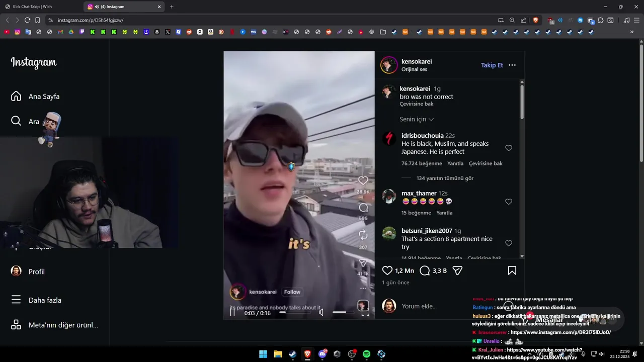This screenshot has width=644, height=362.
Task: Like the post with the heart icon
Action: click(x=387, y=270)
